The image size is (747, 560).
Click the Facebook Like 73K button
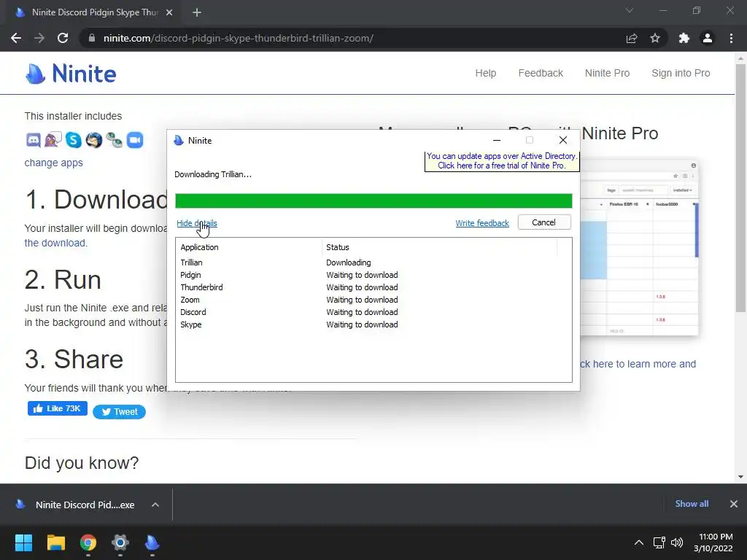(x=57, y=408)
